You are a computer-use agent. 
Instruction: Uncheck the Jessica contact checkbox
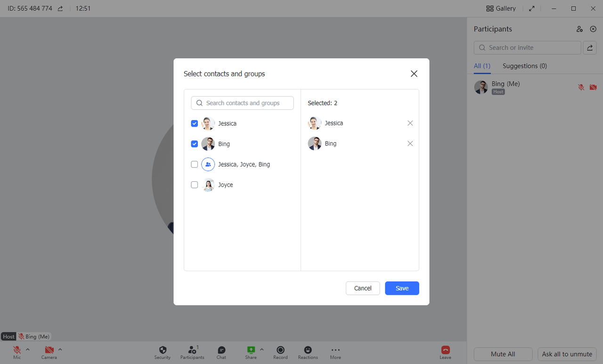tap(195, 123)
